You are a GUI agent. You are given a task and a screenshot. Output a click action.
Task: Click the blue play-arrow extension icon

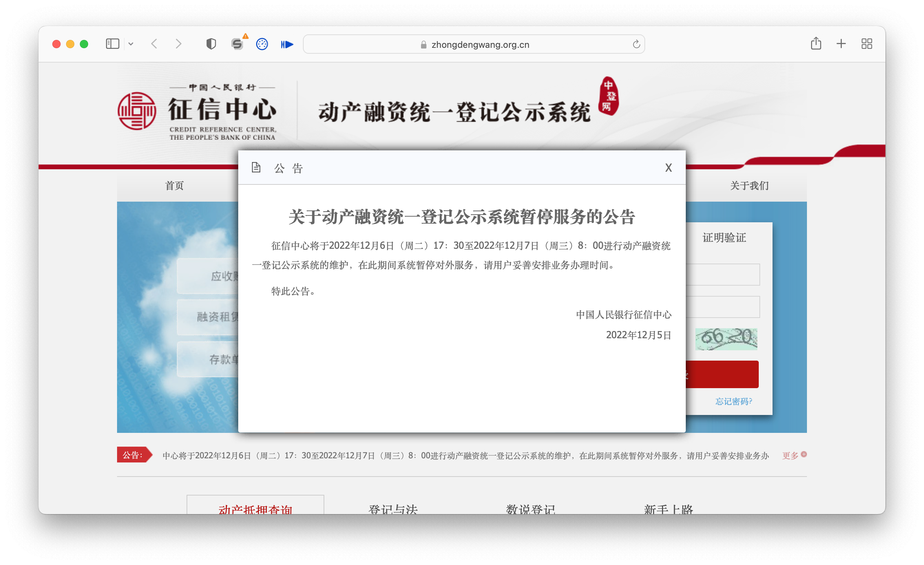click(x=287, y=44)
